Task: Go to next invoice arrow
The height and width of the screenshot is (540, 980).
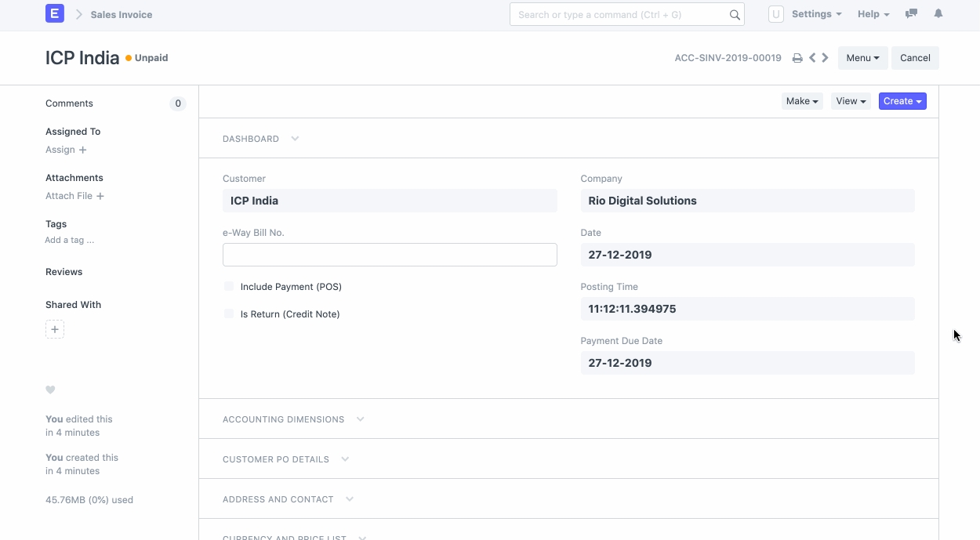Action: point(826,58)
